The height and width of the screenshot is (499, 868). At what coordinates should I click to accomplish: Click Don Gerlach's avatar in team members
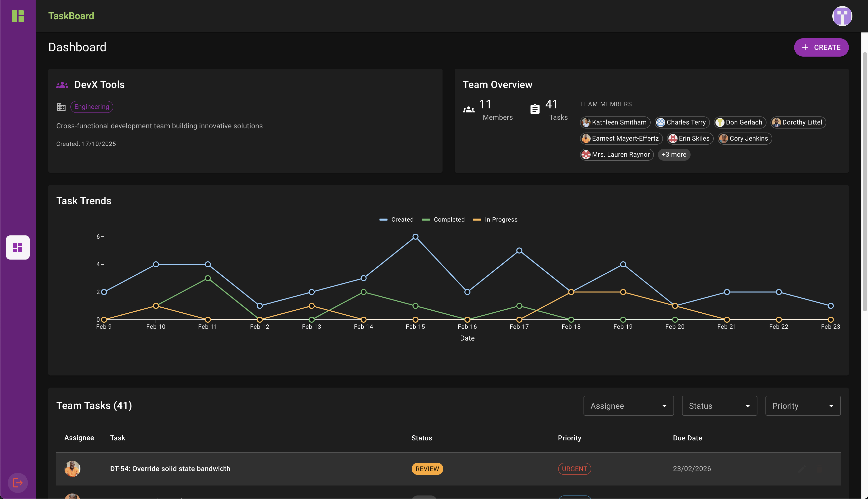720,122
